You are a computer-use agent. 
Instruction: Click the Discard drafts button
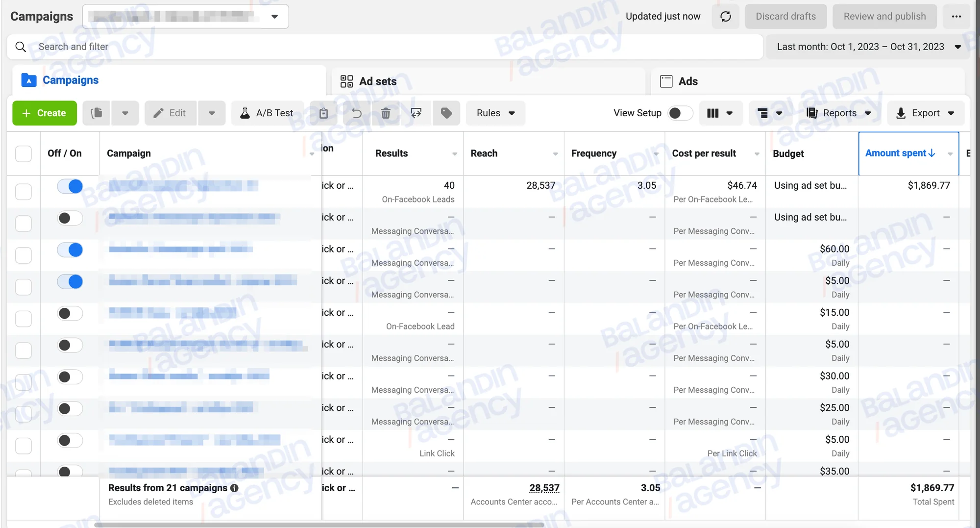tap(786, 17)
